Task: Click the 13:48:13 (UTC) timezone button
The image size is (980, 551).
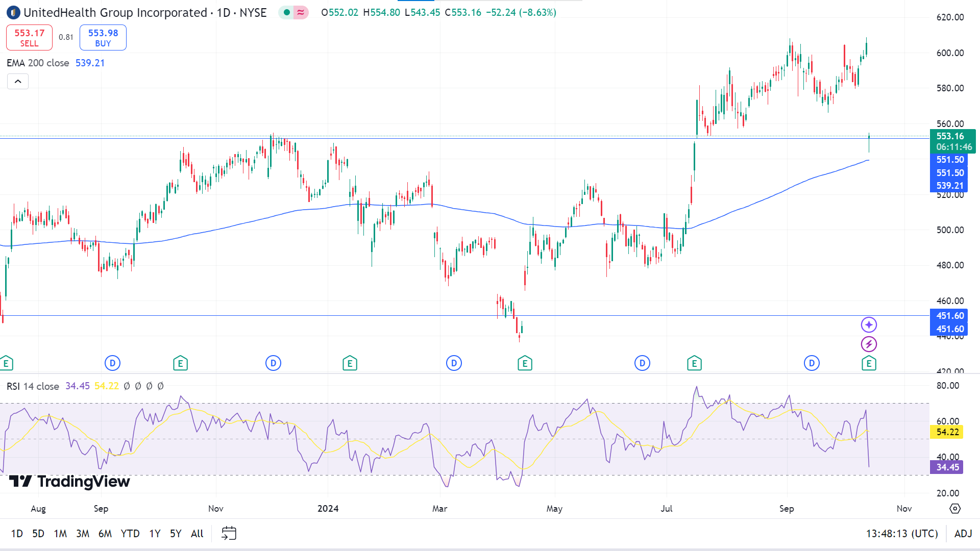Action: pos(902,534)
